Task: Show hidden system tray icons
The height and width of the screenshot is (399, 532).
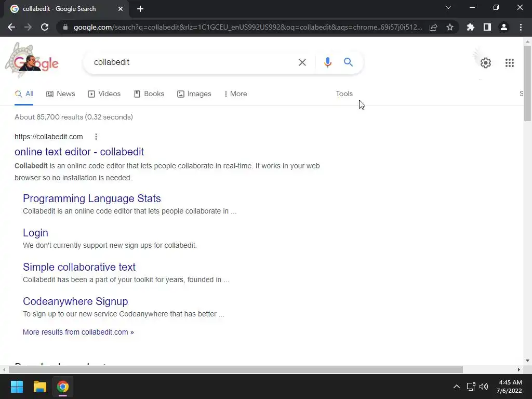Action: (457, 387)
